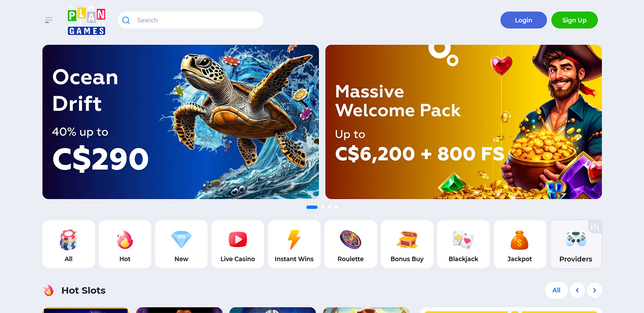This screenshot has height=313, width=644.
Task: Click the green Sign Up button
Action: [x=575, y=20]
